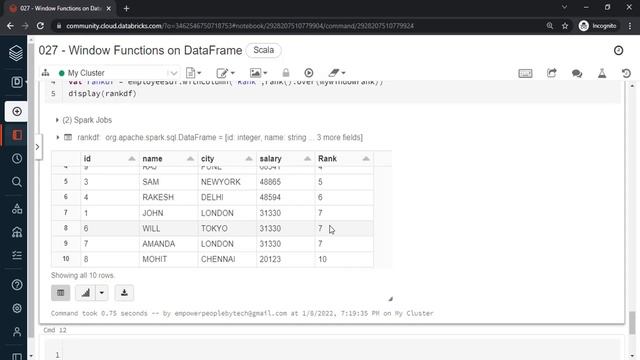Open the Comments speech bubble icon
640x360 pixels.
pyautogui.click(x=577, y=73)
